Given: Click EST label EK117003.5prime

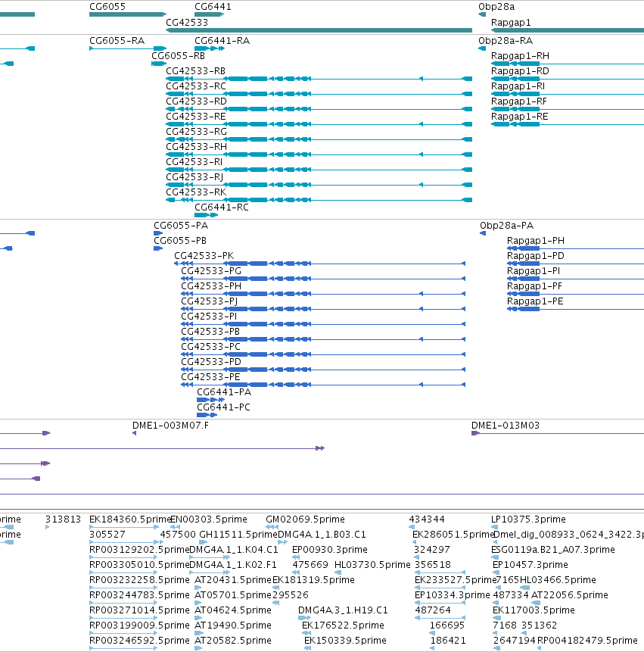Looking at the screenshot, I should coord(534,610).
